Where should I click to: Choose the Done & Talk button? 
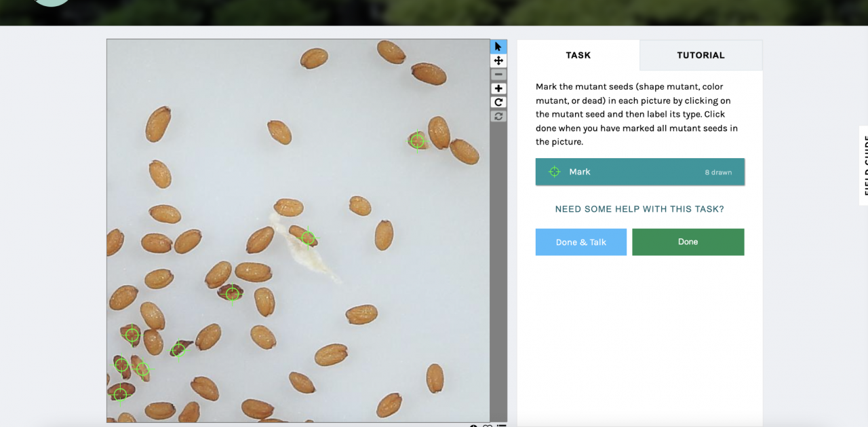coord(581,242)
